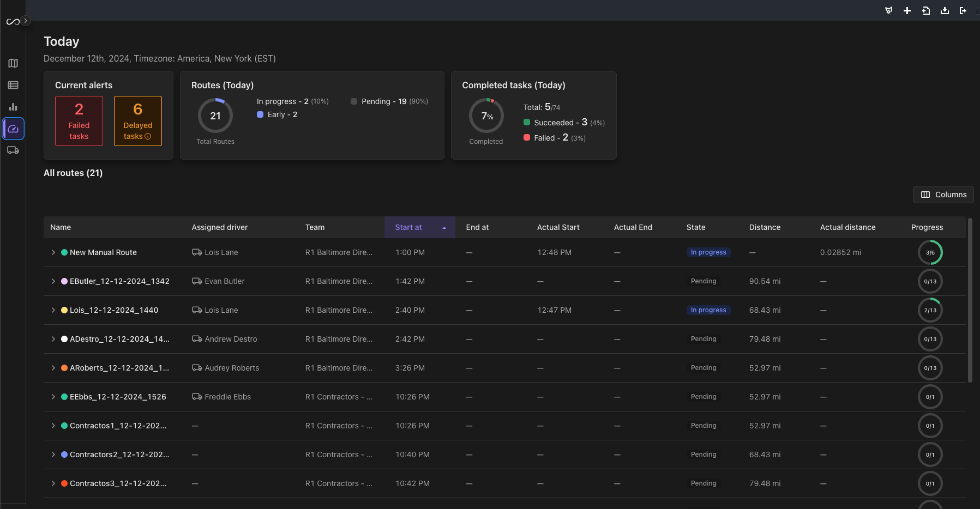980x509 pixels.
Task: Expand the ARoberts_12-12-2024 row
Action: tap(53, 368)
